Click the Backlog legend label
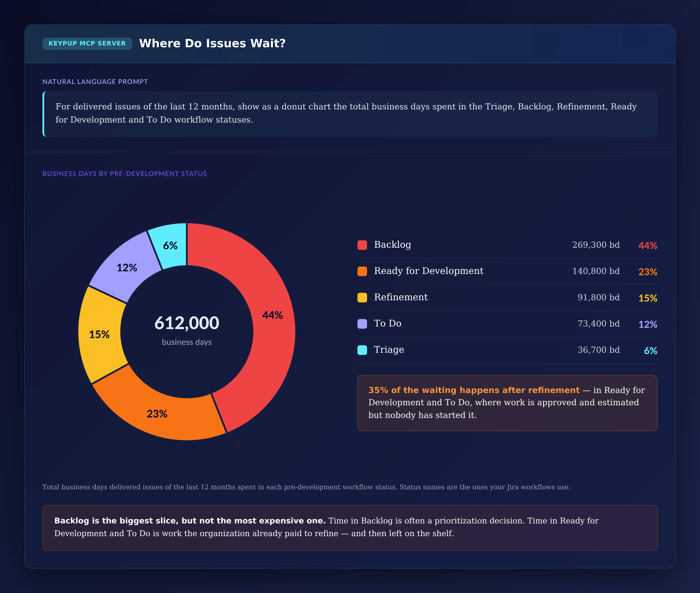The height and width of the screenshot is (593, 700). 392,245
